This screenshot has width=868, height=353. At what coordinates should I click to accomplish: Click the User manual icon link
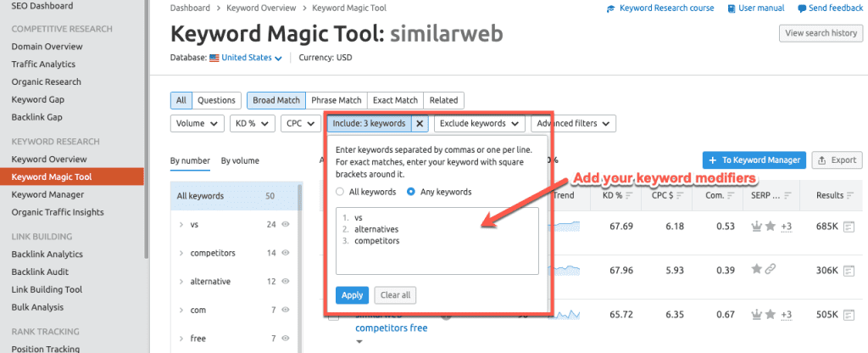pyautogui.click(x=731, y=8)
